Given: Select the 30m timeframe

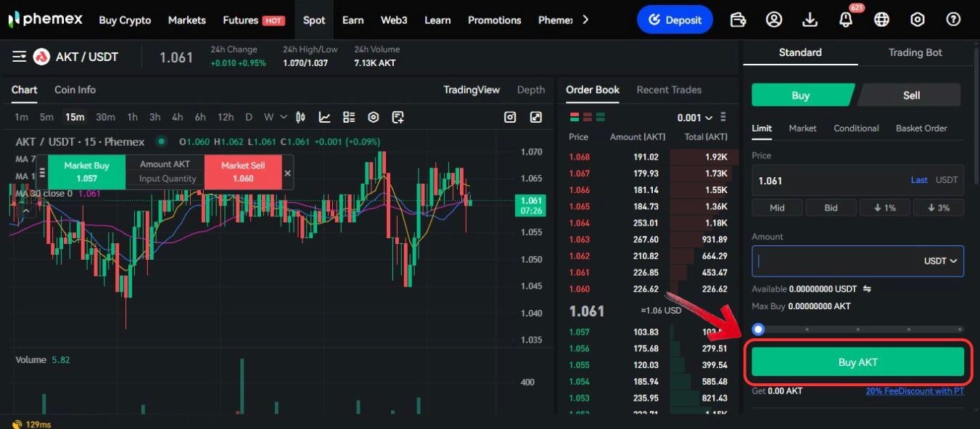Looking at the screenshot, I should pos(105,117).
